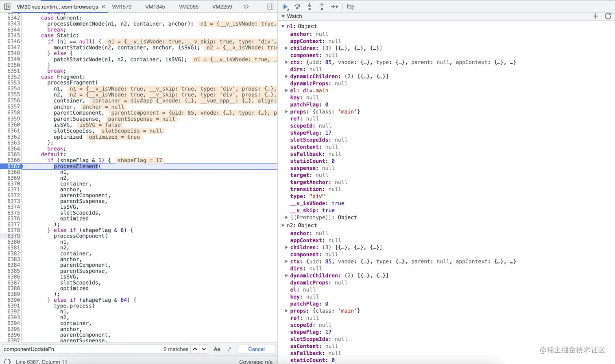
Task: Click the Step debugger icon
Action: tap(334, 7)
